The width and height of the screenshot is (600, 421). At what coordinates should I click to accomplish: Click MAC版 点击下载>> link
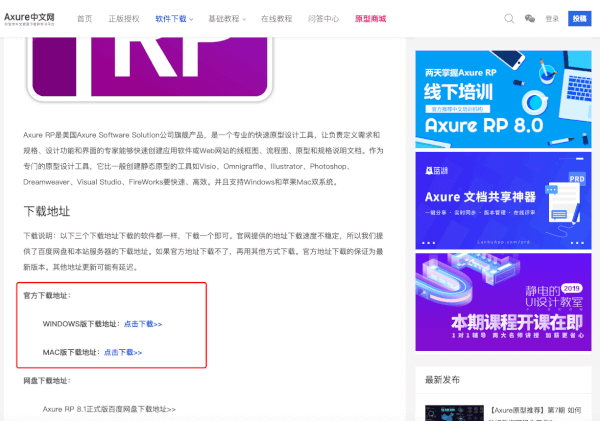tap(123, 352)
